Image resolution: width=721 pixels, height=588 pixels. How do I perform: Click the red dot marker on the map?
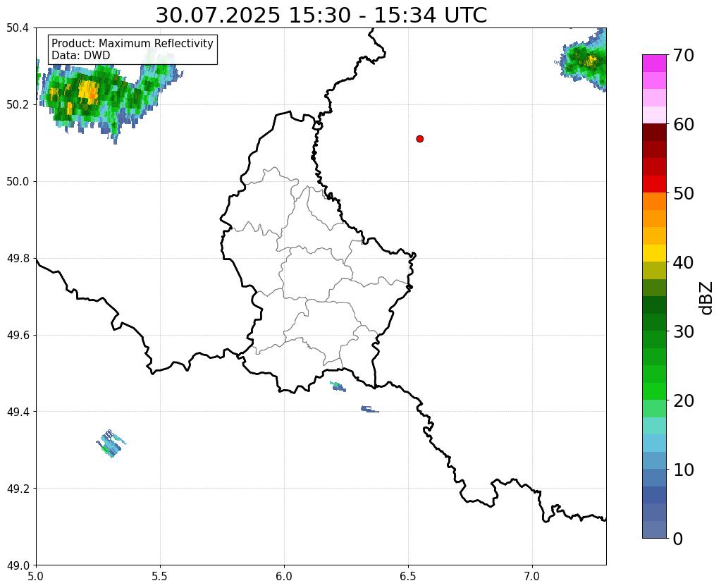pos(419,139)
